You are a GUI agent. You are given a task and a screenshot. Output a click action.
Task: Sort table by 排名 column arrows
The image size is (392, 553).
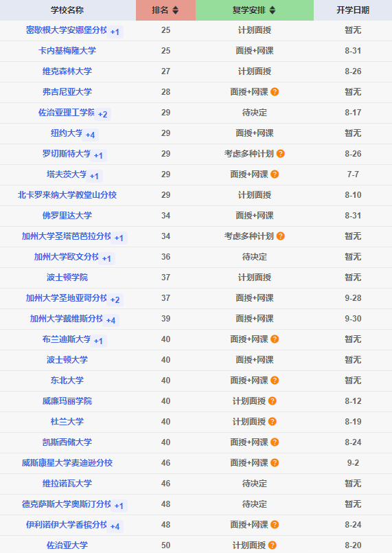[x=175, y=10]
